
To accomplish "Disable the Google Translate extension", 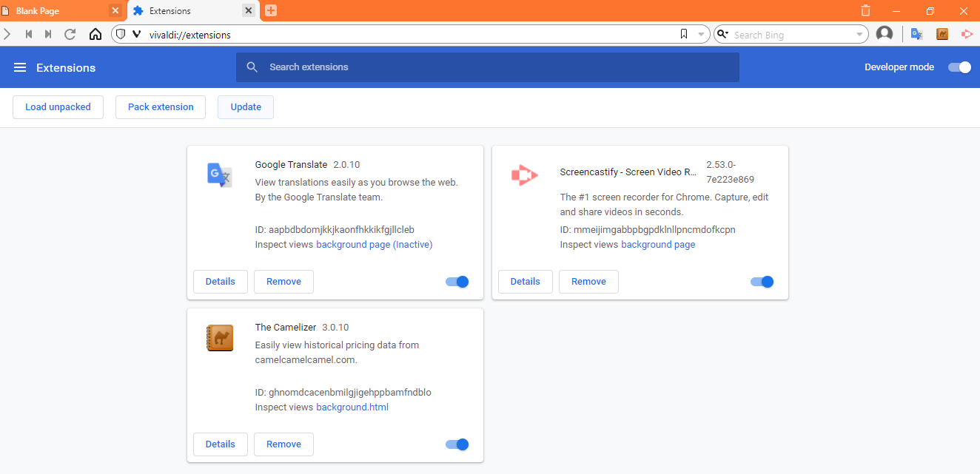I will click(x=457, y=282).
